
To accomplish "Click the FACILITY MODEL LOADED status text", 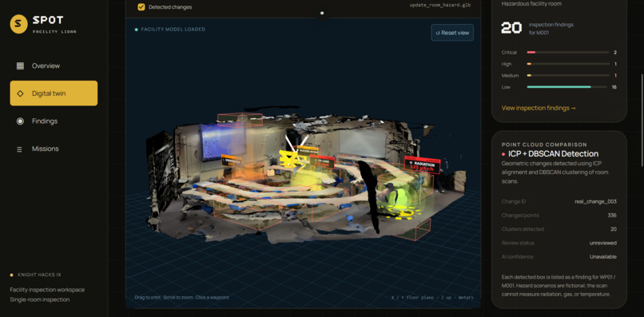I will (173, 30).
